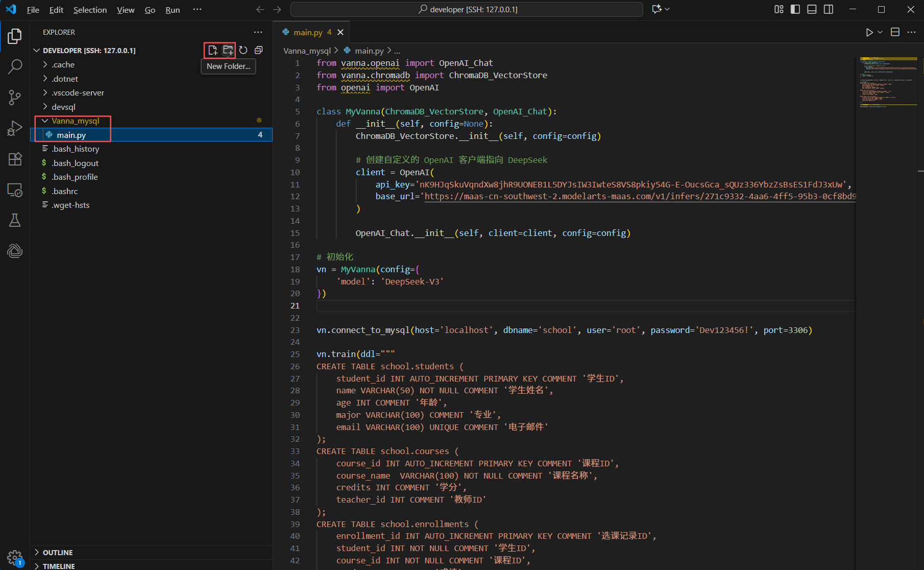The width and height of the screenshot is (924, 570).
Task: Collapse all folders in Explorer
Action: click(259, 50)
